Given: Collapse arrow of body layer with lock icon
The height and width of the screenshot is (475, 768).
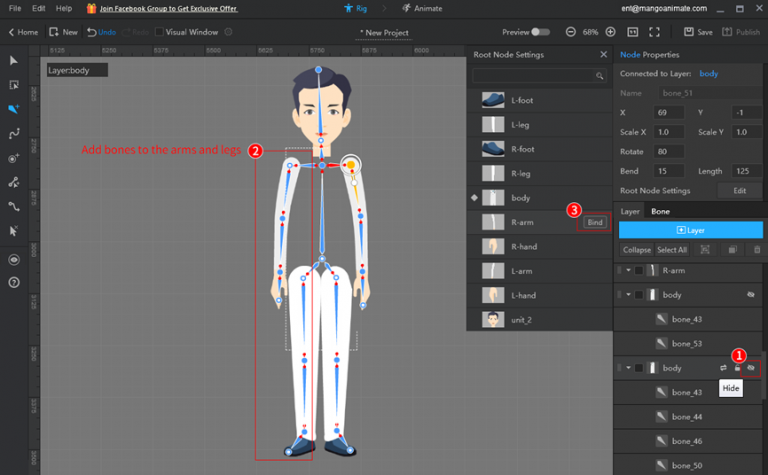Looking at the screenshot, I should pyautogui.click(x=628, y=368).
